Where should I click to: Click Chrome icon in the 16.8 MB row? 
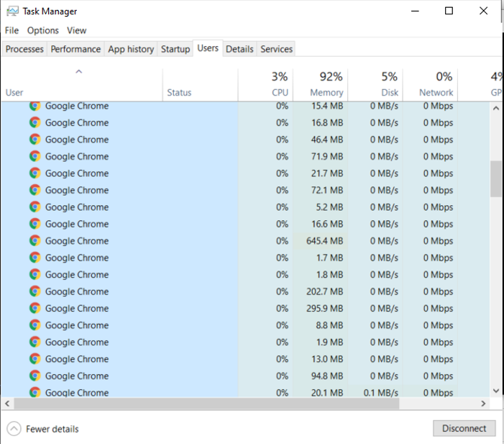point(35,122)
